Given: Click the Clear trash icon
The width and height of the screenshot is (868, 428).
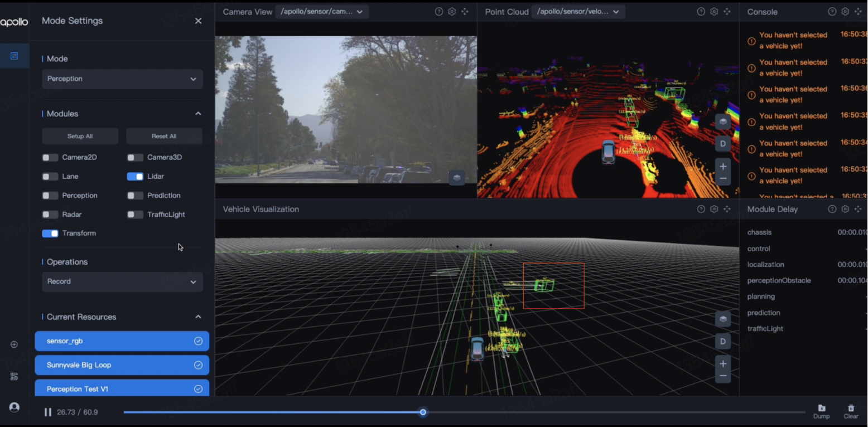Looking at the screenshot, I should coord(851,408).
